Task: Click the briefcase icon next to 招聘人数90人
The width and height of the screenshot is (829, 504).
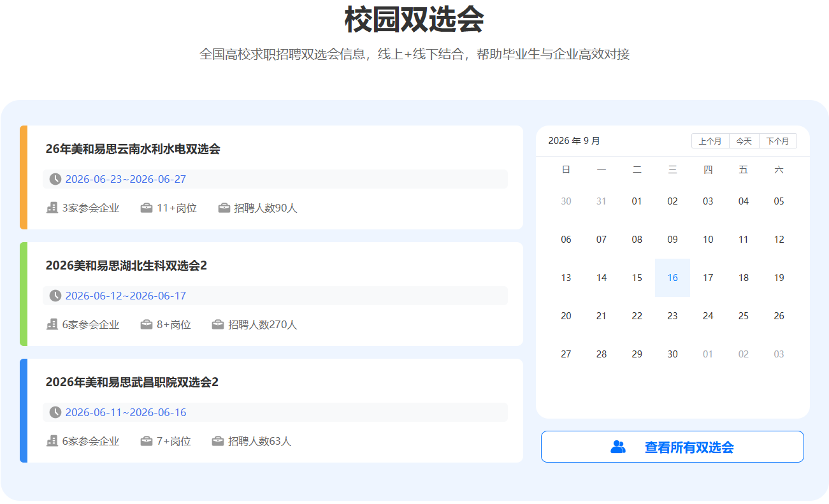Action: tap(224, 208)
